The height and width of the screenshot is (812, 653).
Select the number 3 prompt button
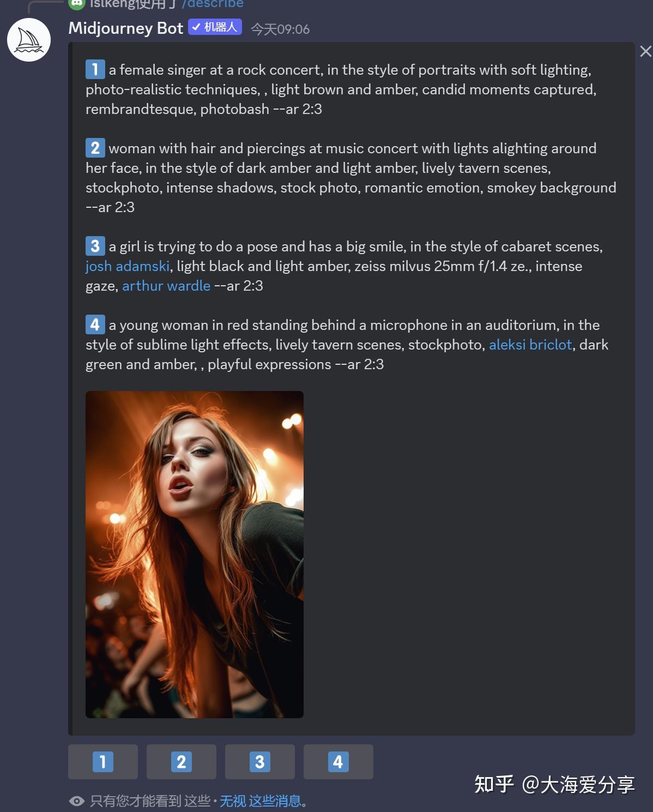pyautogui.click(x=260, y=761)
